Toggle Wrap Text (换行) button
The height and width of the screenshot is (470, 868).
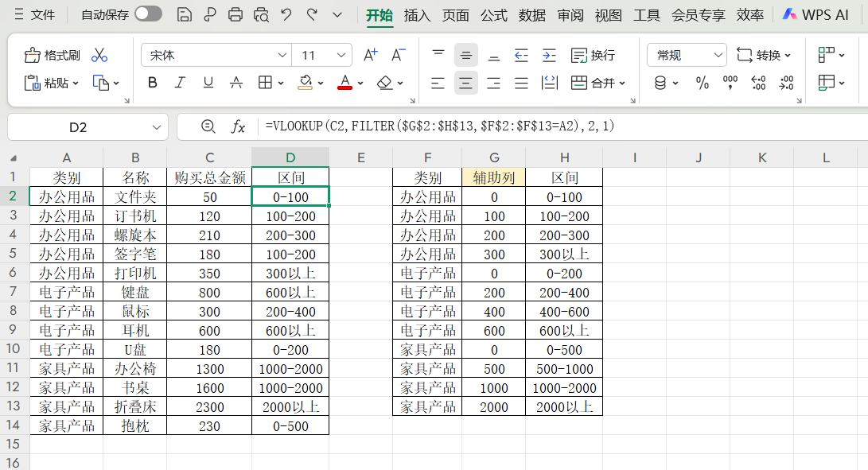click(594, 55)
